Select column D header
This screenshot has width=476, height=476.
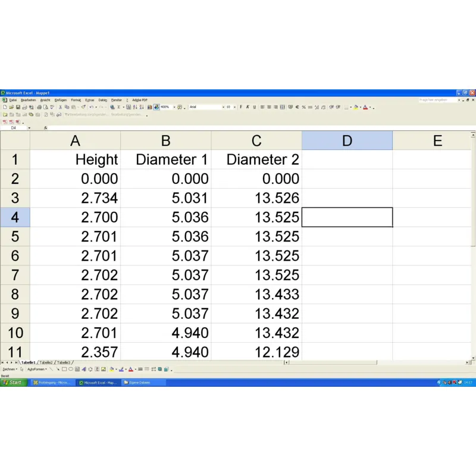[347, 140]
